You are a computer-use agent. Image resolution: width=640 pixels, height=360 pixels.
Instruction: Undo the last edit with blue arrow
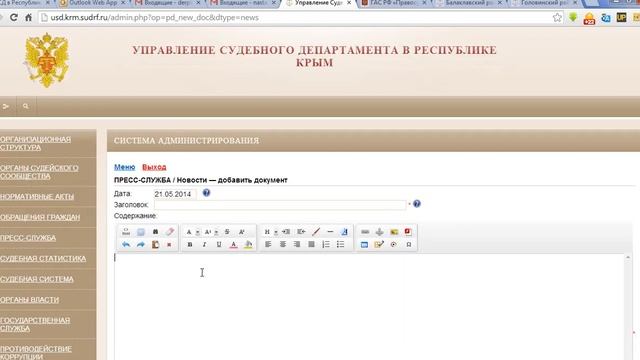tap(126, 244)
